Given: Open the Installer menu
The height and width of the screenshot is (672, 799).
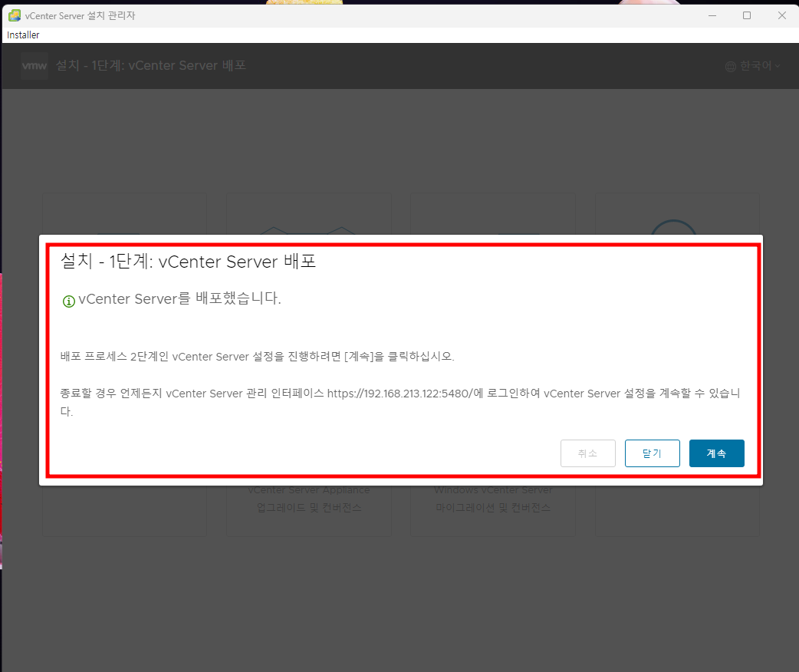Looking at the screenshot, I should pos(23,35).
